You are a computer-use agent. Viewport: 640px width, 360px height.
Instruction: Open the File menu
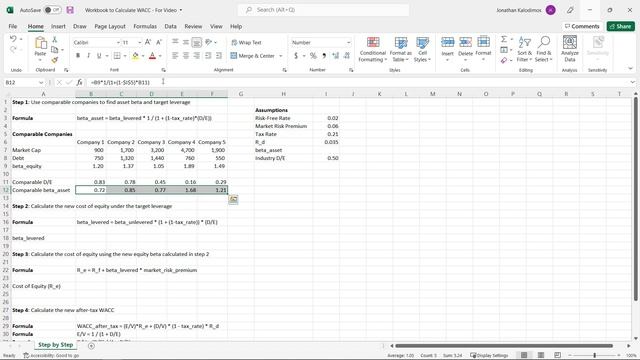tap(13, 27)
